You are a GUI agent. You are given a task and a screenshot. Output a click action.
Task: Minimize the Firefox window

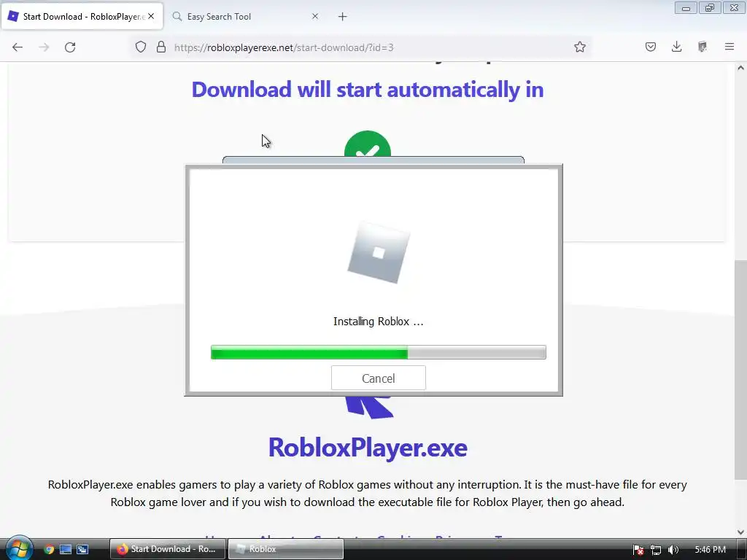686,7
